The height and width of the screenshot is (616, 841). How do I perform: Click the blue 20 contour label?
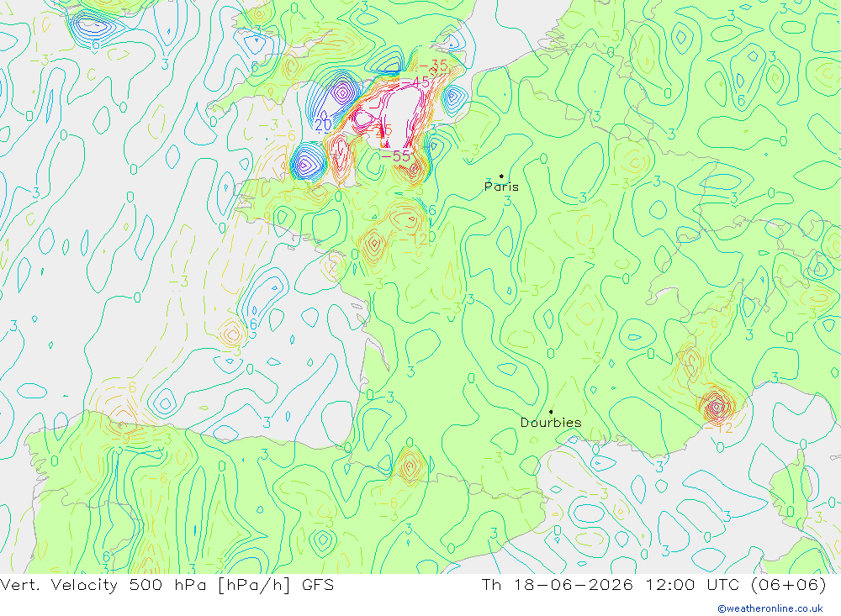tap(323, 125)
